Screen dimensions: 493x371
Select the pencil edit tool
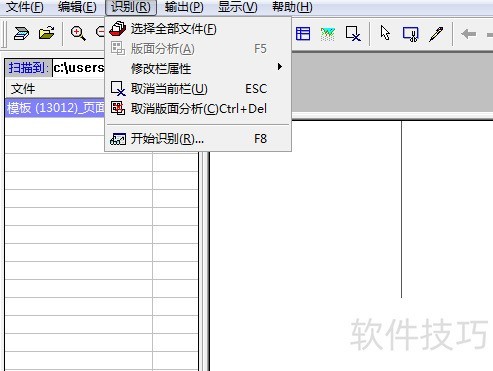click(436, 34)
